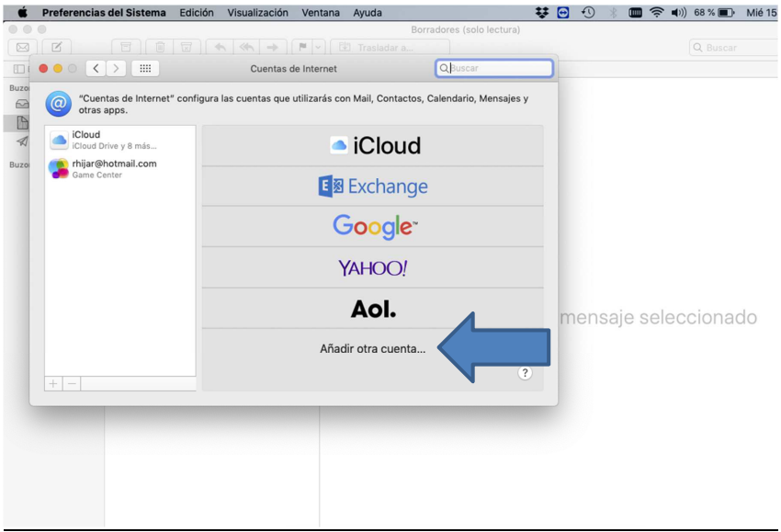
Task: Open the Edición menu
Action: (197, 13)
